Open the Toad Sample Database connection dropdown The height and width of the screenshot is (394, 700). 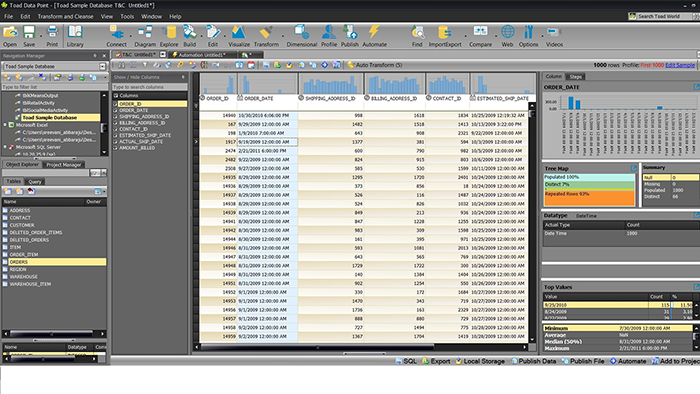102,66
